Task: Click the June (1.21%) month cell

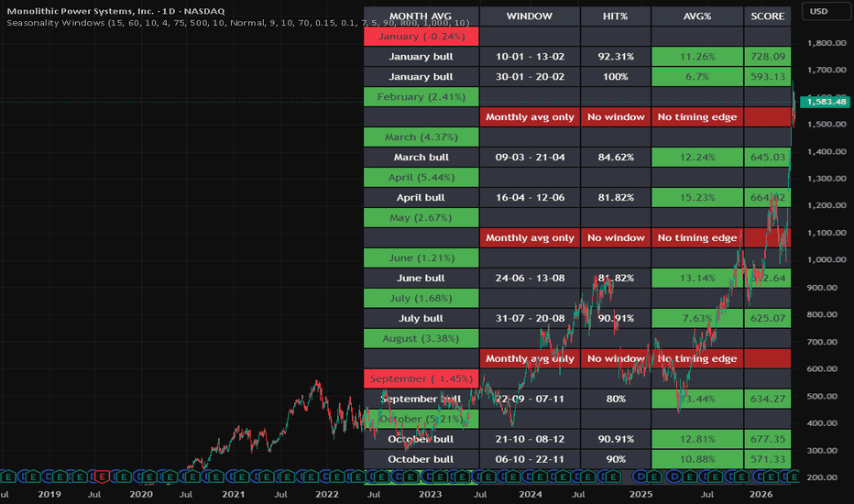Action: (x=421, y=258)
